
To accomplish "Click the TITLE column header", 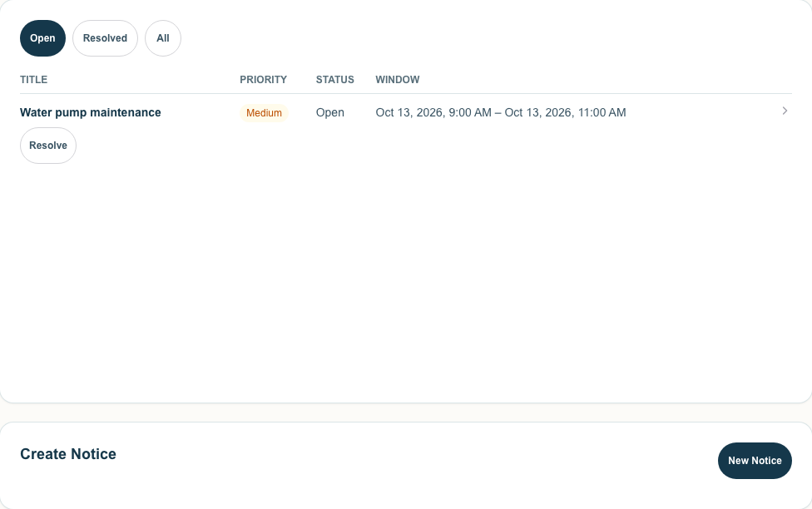I will (x=33, y=80).
